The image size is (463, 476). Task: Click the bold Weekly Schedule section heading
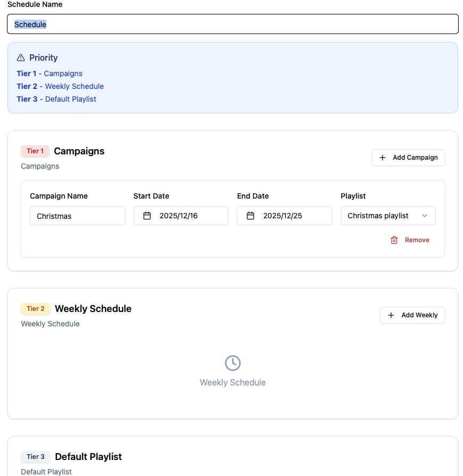(93, 309)
